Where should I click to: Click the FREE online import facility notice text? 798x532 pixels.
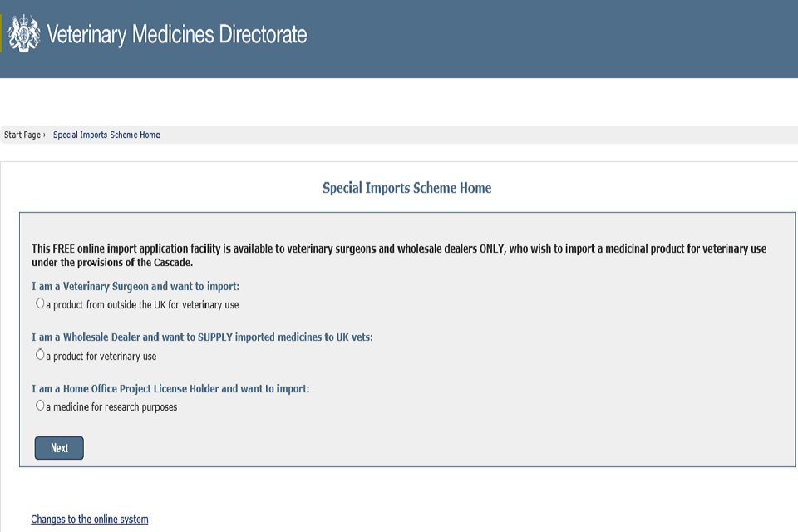coord(398,254)
